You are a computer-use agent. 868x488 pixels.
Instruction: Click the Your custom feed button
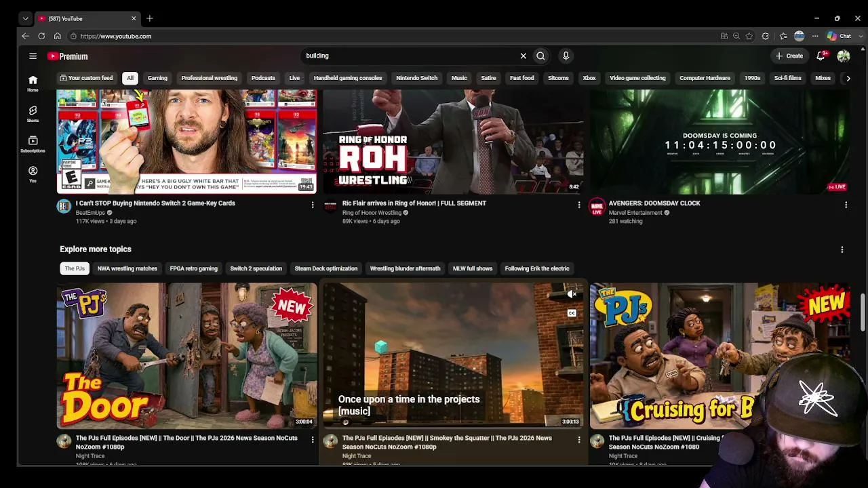coord(86,78)
